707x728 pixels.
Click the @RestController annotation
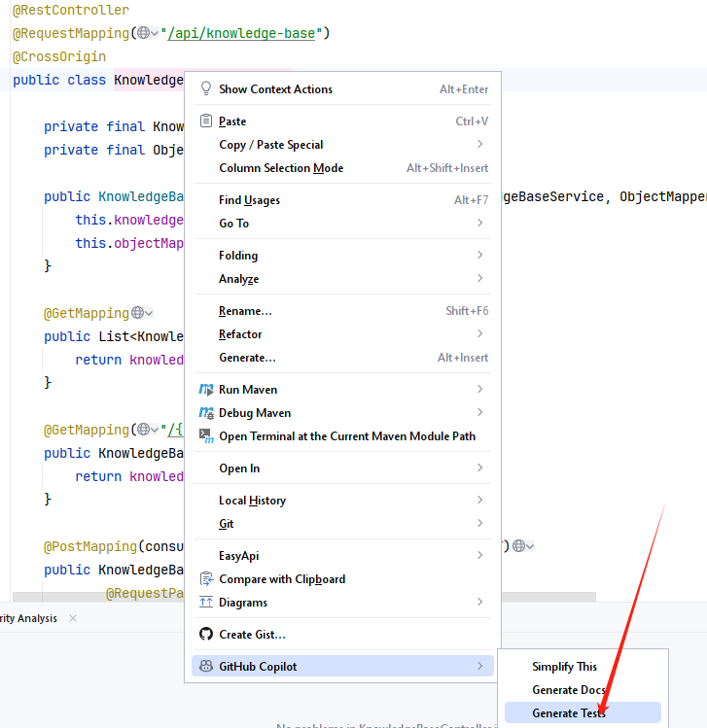(x=71, y=10)
